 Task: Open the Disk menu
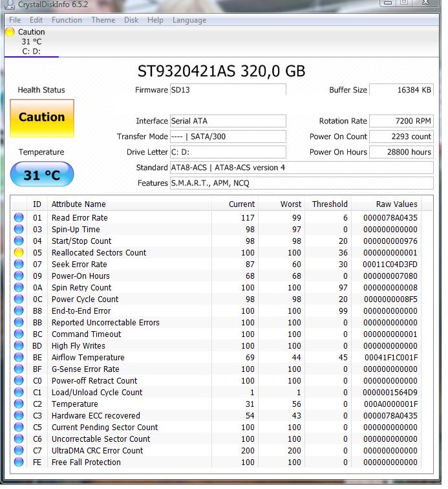[131, 20]
